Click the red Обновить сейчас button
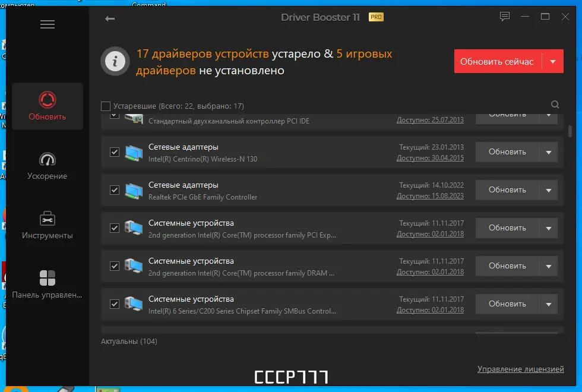582x392 pixels. click(x=498, y=61)
